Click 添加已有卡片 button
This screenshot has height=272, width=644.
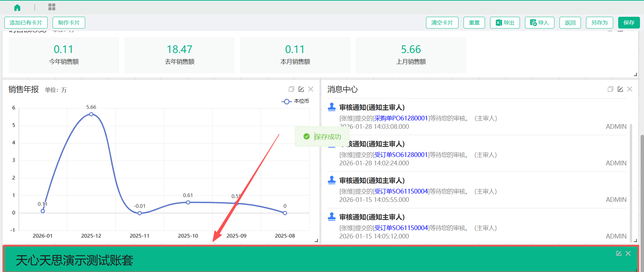coord(26,23)
